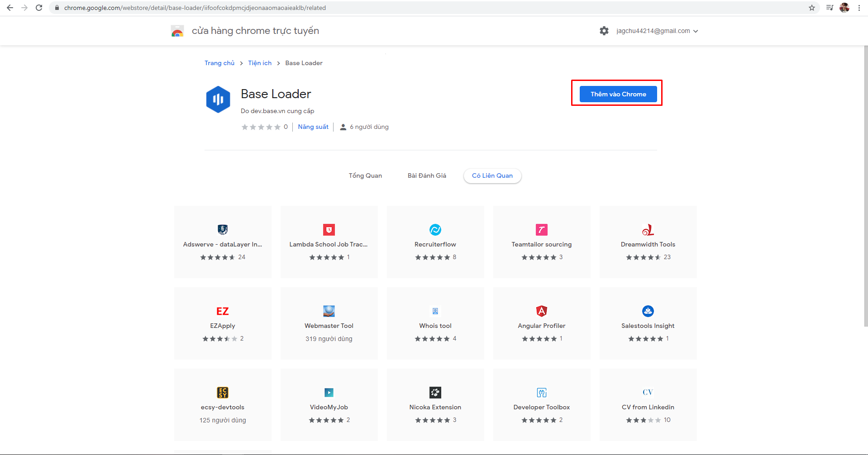Image resolution: width=868 pixels, height=455 pixels.
Task: Open the Dreamwidth Tools card title
Action: point(648,244)
